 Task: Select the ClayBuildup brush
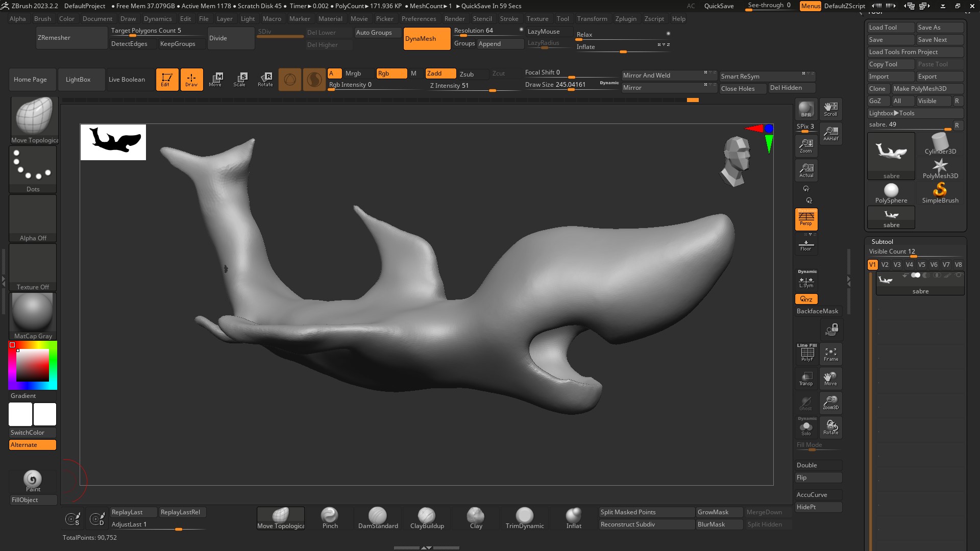(427, 518)
